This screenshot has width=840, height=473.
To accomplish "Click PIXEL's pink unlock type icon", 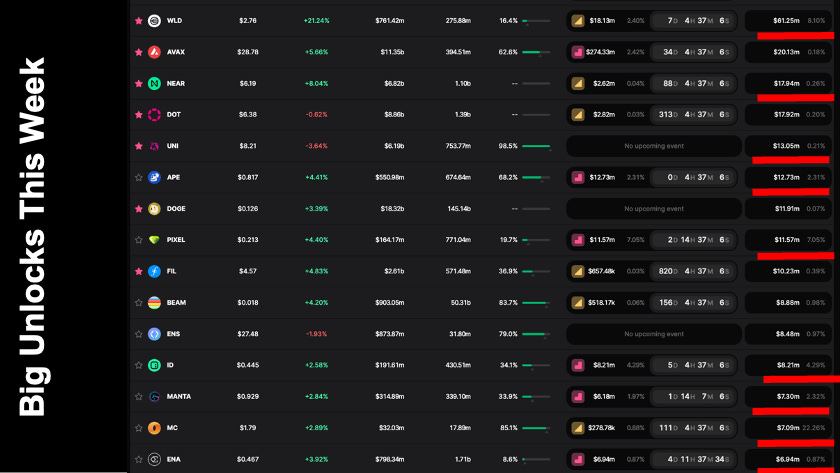I will point(578,240).
